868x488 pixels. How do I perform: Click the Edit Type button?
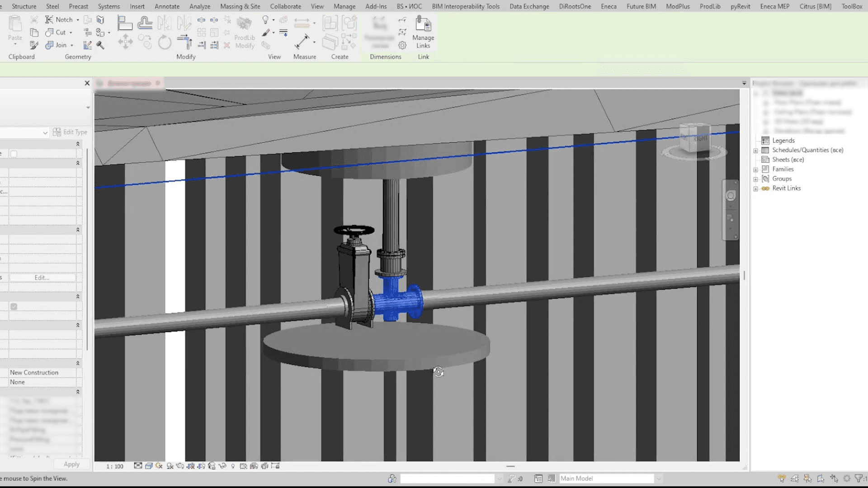tap(70, 132)
